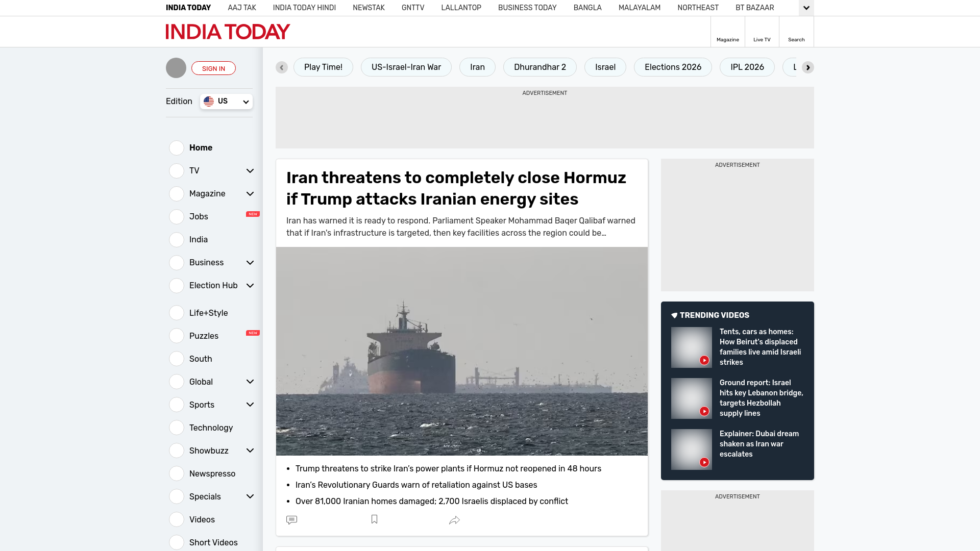This screenshot has height=551, width=980.
Task: Open the Bangla network link
Action: [x=587, y=8]
